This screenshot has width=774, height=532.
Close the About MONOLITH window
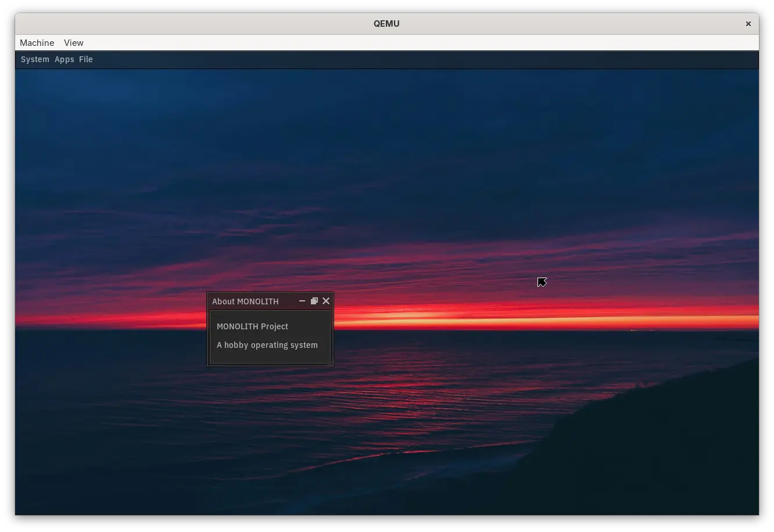(325, 301)
